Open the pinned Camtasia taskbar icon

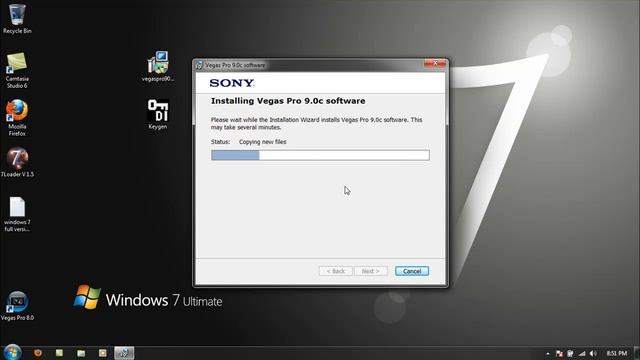[60, 353]
